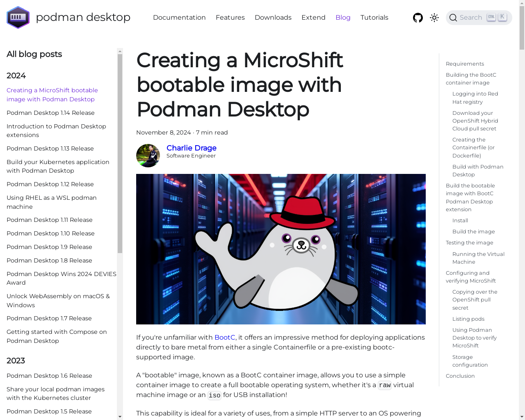Jump to Build the image section

click(x=474, y=231)
